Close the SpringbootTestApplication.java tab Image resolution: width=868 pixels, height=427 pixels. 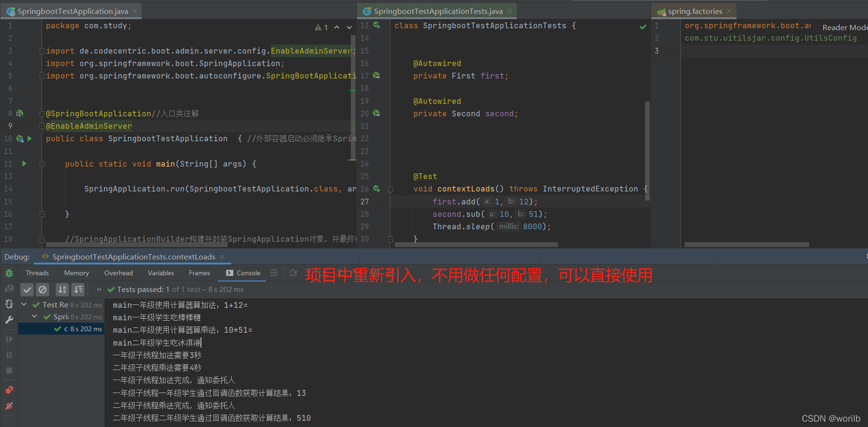click(135, 11)
